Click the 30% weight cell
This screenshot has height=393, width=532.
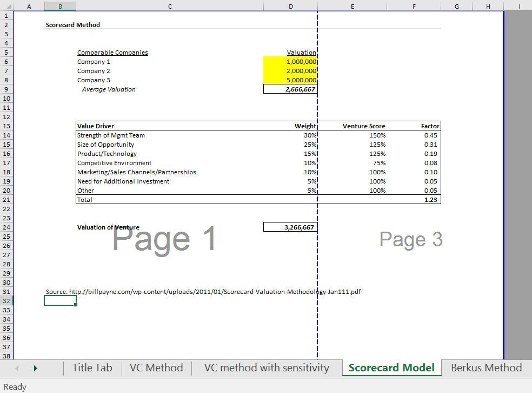(310, 135)
